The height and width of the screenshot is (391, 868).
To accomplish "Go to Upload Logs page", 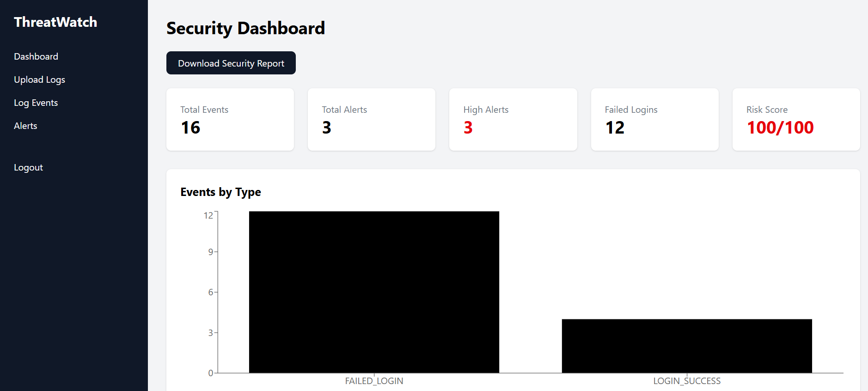I will coord(39,79).
